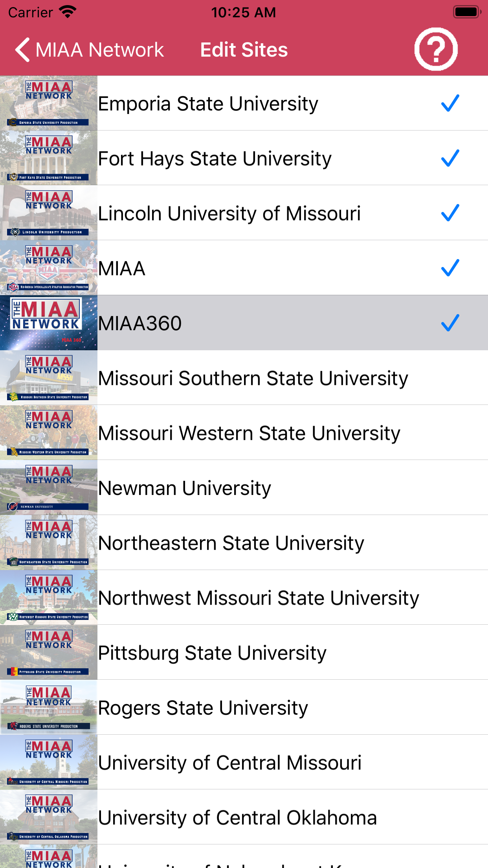Add University of Central Oklahoma site

coord(237,818)
